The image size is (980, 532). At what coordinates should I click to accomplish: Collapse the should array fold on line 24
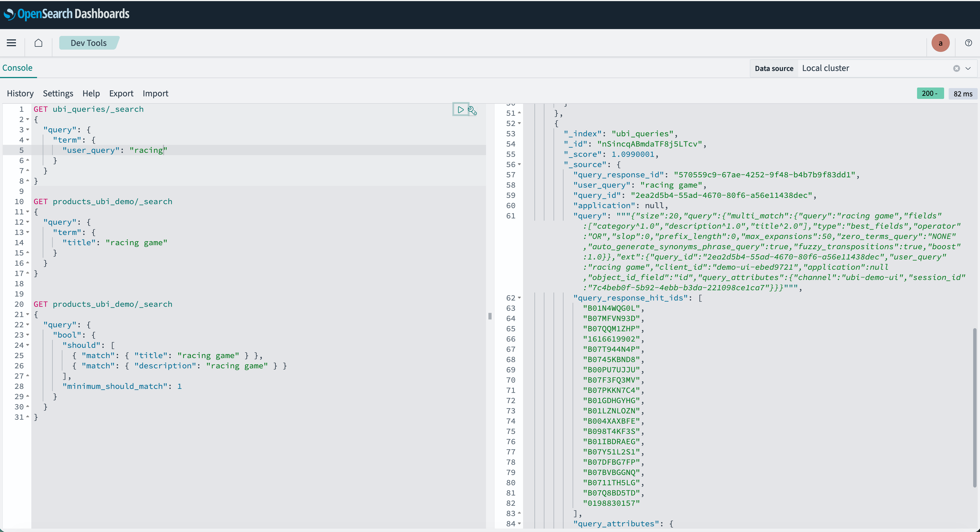28,345
